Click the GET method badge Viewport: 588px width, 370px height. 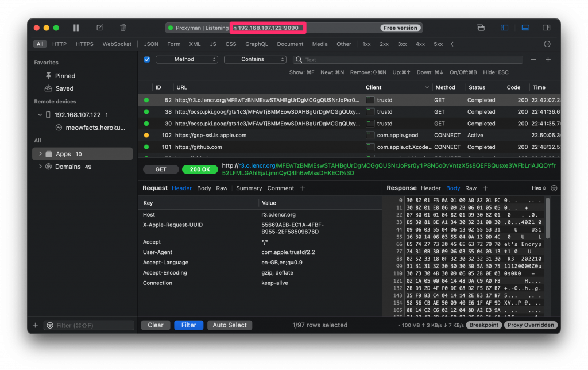[161, 169]
